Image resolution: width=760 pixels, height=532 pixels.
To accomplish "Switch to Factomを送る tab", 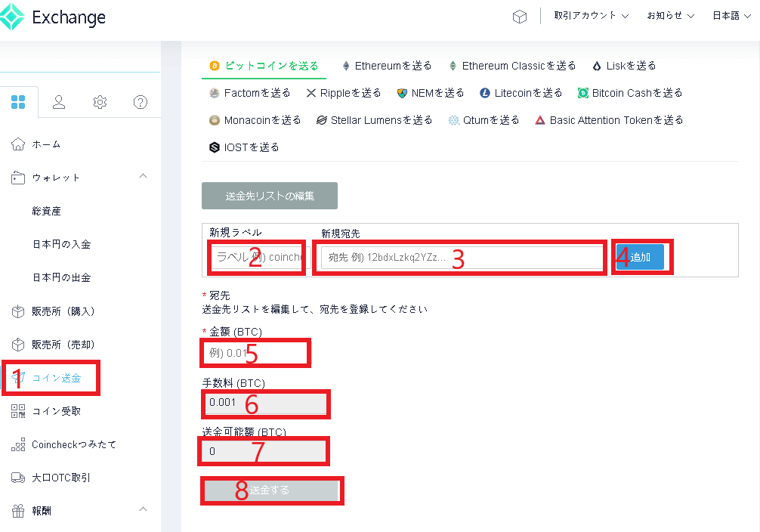I will [249, 93].
